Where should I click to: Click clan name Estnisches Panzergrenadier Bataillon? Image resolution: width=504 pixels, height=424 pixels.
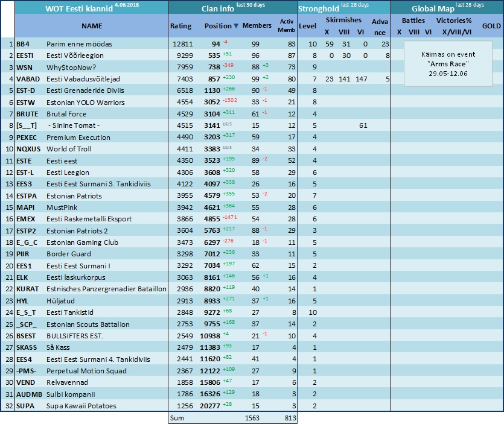coord(106,289)
